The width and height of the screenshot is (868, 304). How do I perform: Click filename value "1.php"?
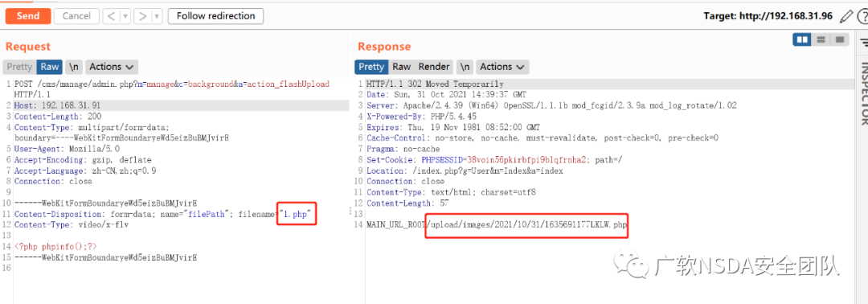tap(296, 214)
